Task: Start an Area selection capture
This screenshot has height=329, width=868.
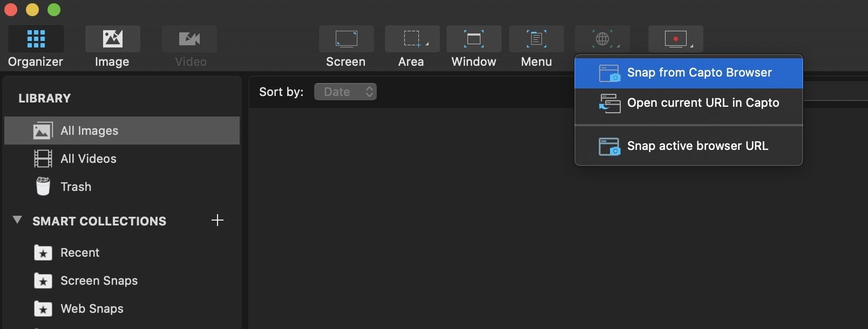Action: [412, 39]
